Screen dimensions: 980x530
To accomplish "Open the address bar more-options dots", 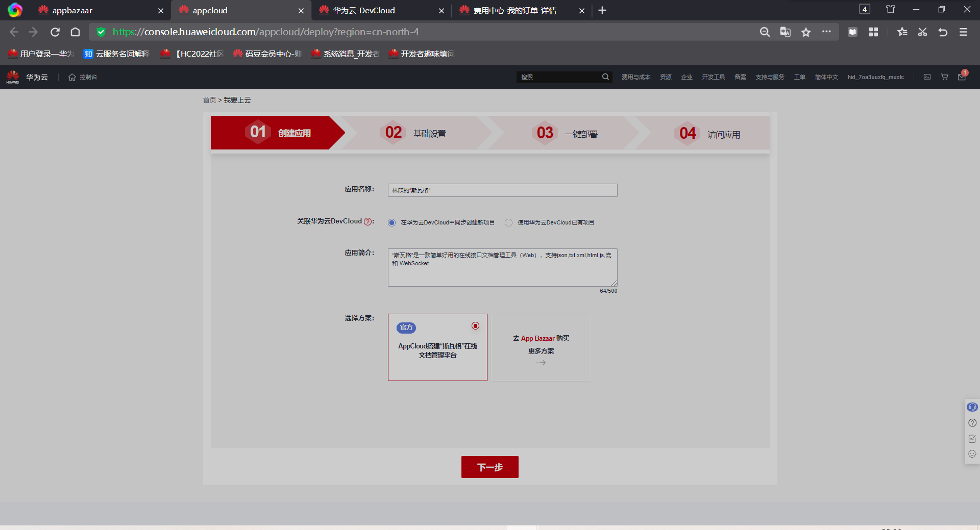I will [826, 32].
